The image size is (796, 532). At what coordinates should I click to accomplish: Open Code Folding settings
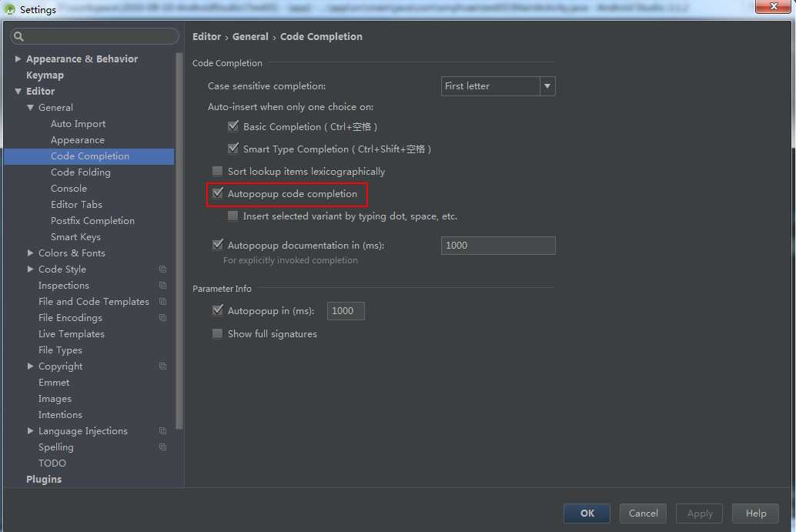coord(80,172)
